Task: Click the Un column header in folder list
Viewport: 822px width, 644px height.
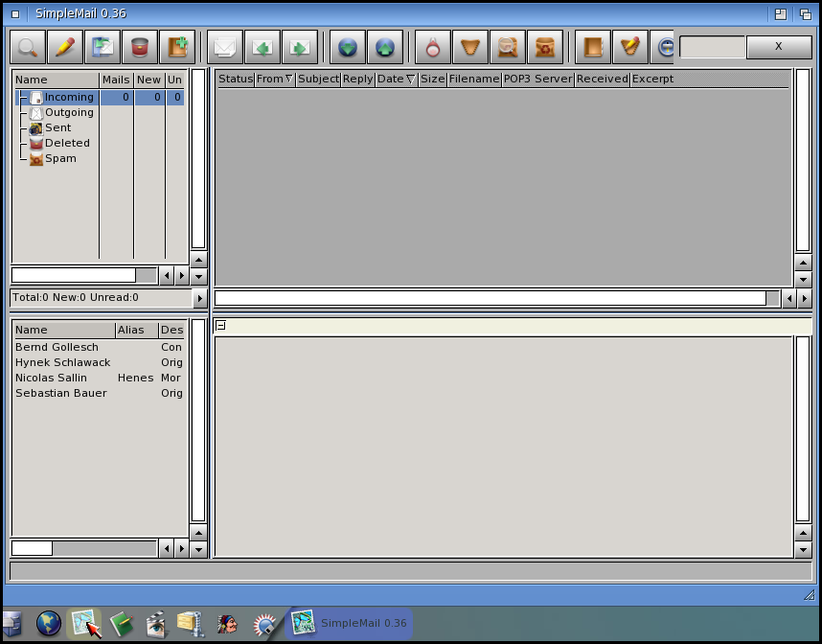Action: 174,80
